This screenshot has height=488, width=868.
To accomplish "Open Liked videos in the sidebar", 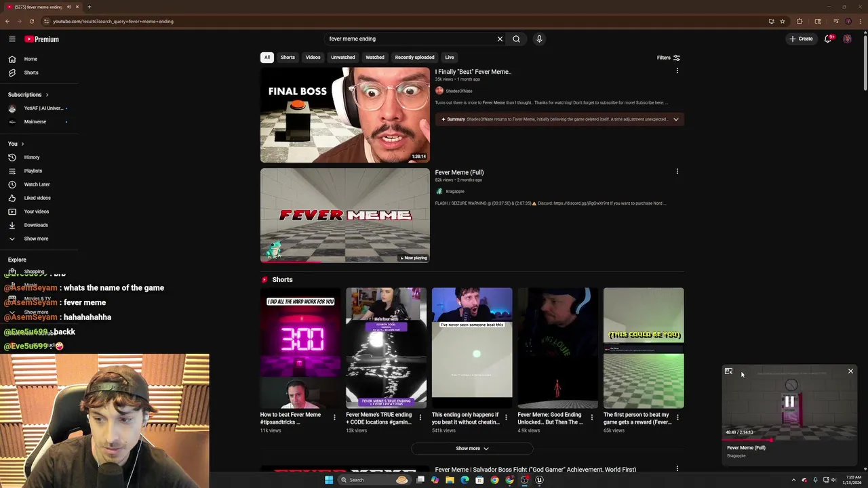I will point(37,198).
